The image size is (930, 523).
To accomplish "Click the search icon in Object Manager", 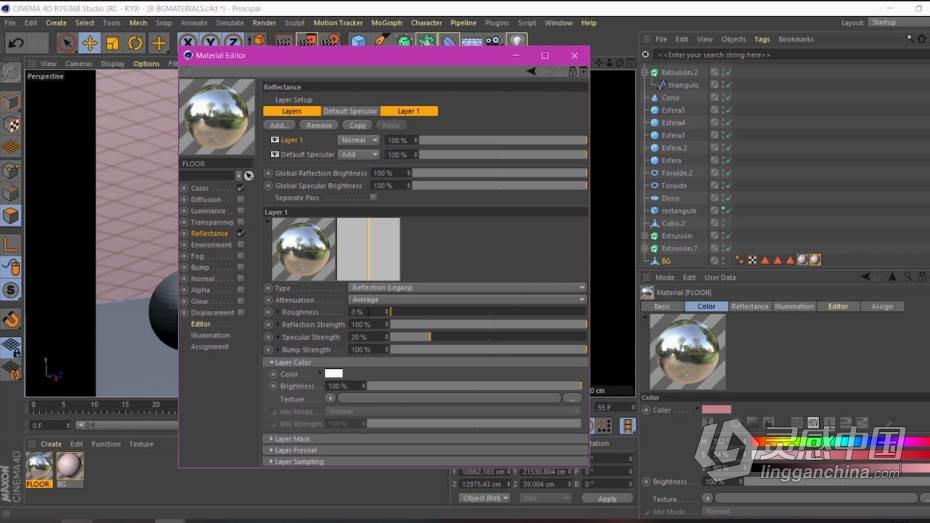I will coord(910,39).
